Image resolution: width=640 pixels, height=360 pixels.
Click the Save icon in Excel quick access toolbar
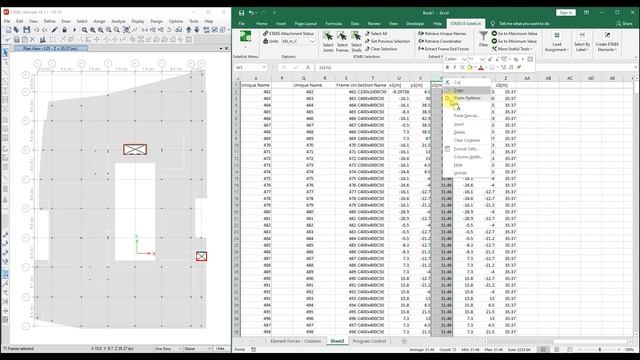(x=241, y=13)
